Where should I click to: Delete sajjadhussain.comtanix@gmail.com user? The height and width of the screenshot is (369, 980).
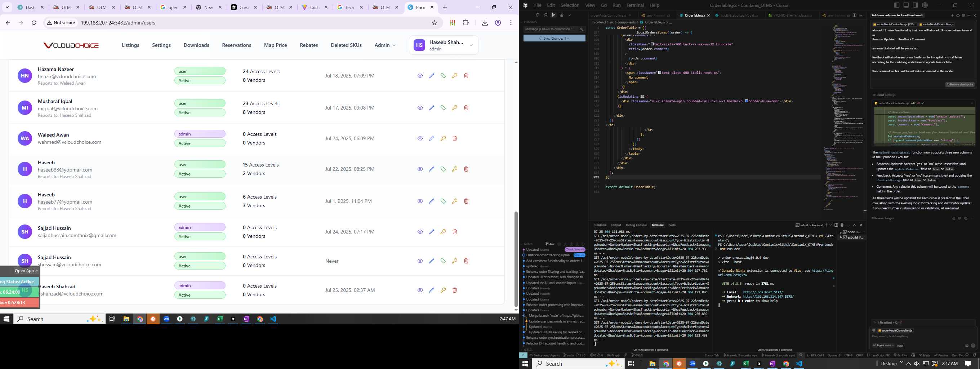click(x=455, y=232)
